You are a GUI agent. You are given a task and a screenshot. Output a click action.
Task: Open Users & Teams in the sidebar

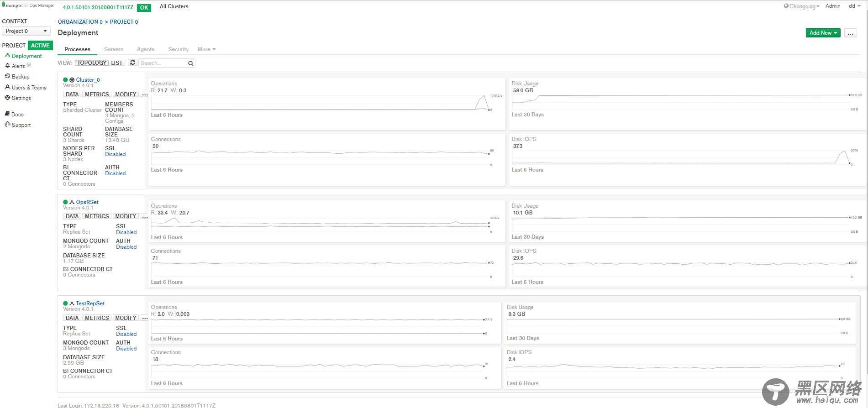tap(29, 88)
